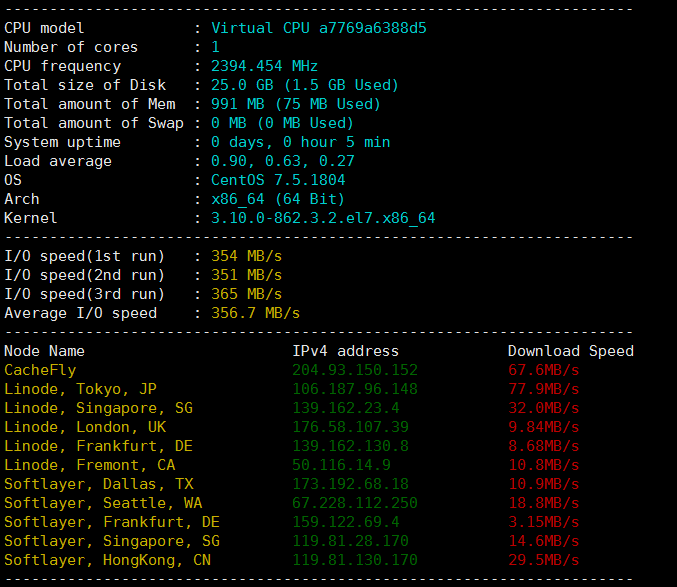The width and height of the screenshot is (677, 587).
Task: Click the Download Speed column header
Action: point(570,351)
